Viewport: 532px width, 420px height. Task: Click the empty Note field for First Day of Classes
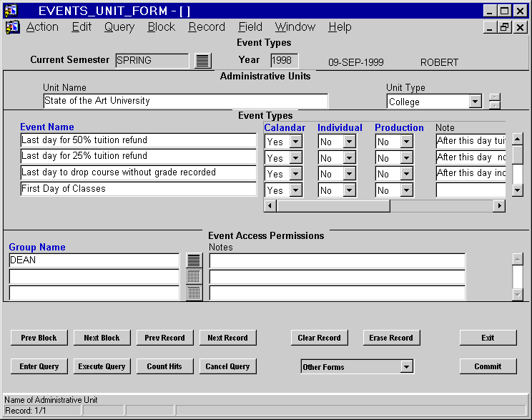pos(471,190)
